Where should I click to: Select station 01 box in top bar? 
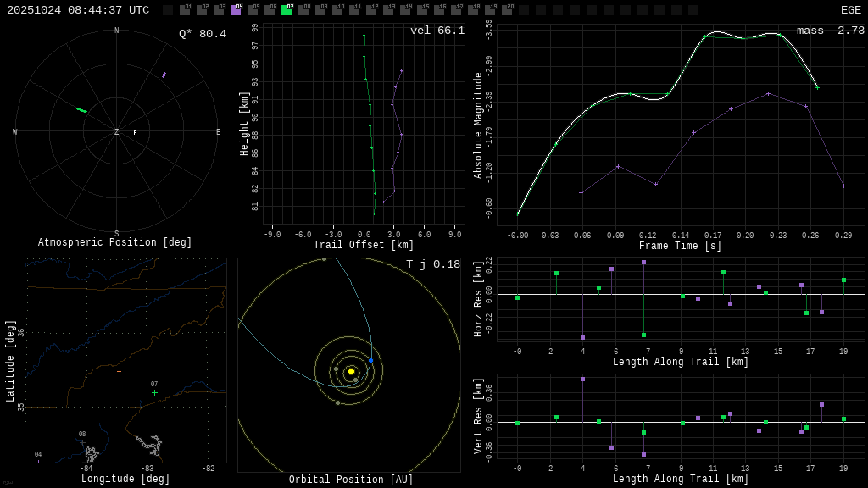185,10
